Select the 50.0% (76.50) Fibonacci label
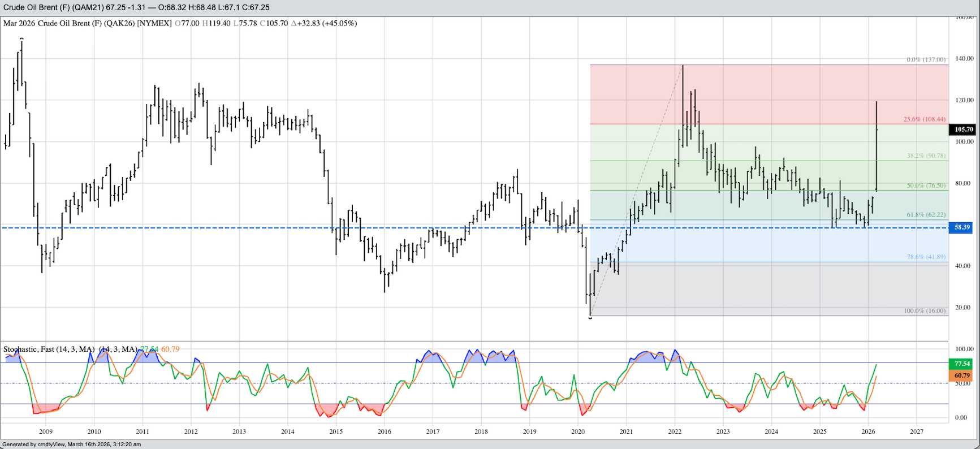 [x=926, y=185]
